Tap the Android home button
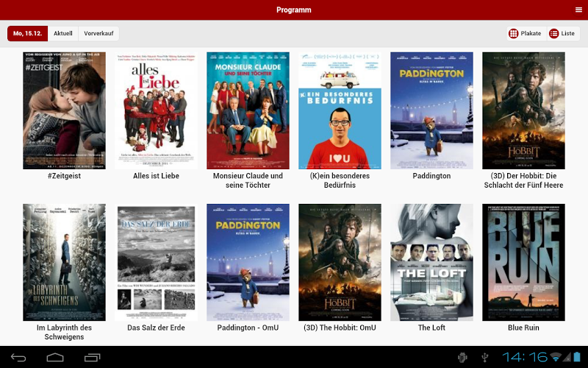Viewport: 588px width, 368px height. point(55,358)
